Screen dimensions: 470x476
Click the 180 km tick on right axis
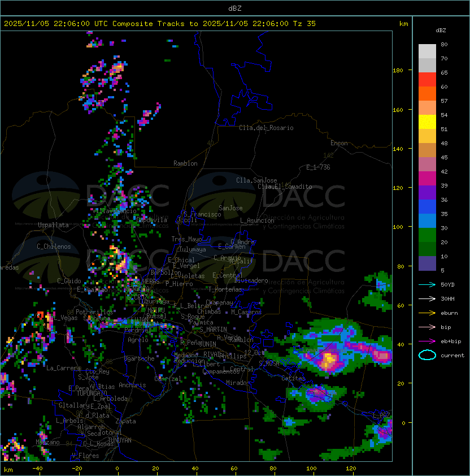[398, 71]
